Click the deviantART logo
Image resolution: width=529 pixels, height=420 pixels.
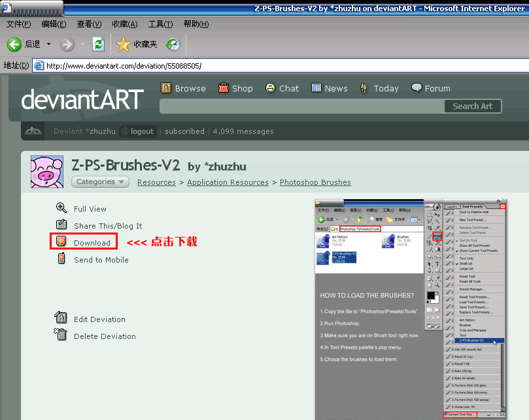click(x=82, y=99)
